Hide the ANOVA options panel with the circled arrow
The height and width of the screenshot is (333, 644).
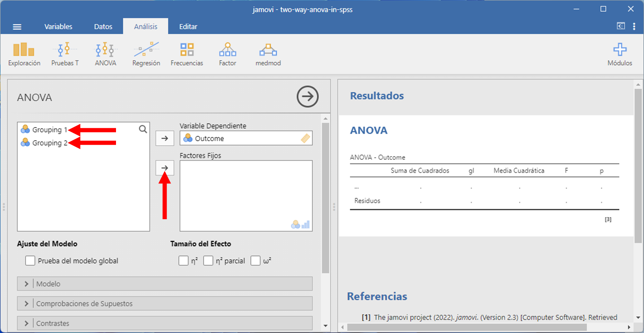[307, 97]
